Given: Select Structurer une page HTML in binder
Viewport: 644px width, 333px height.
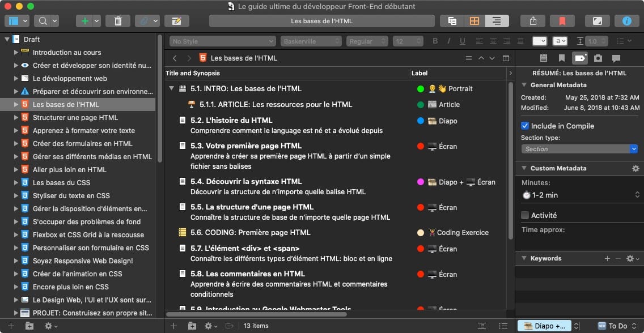Looking at the screenshot, I should coord(75,118).
